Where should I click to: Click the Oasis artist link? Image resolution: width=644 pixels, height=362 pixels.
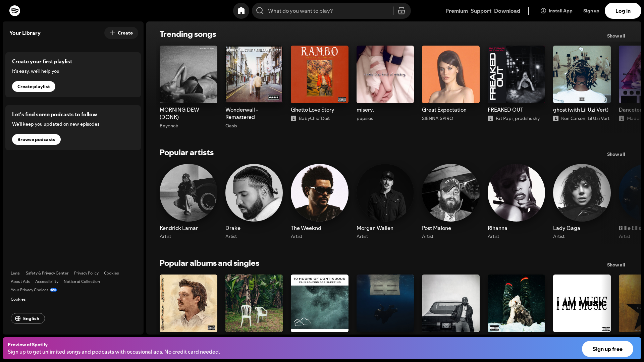pos(231,126)
